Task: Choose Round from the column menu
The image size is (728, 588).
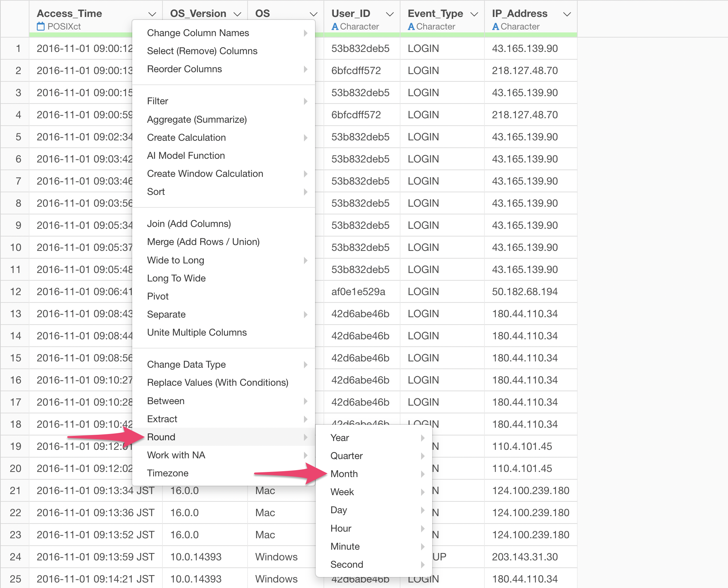Action: 161,437
